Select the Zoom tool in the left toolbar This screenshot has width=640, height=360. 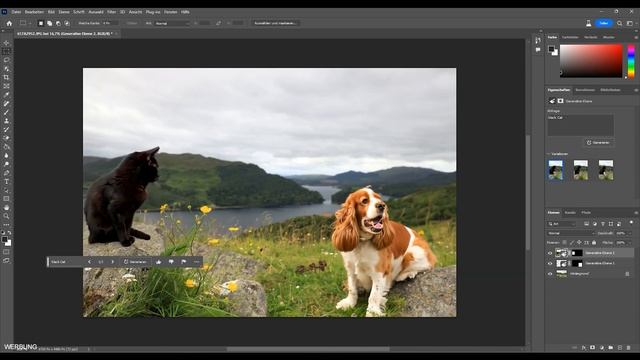click(x=6, y=216)
